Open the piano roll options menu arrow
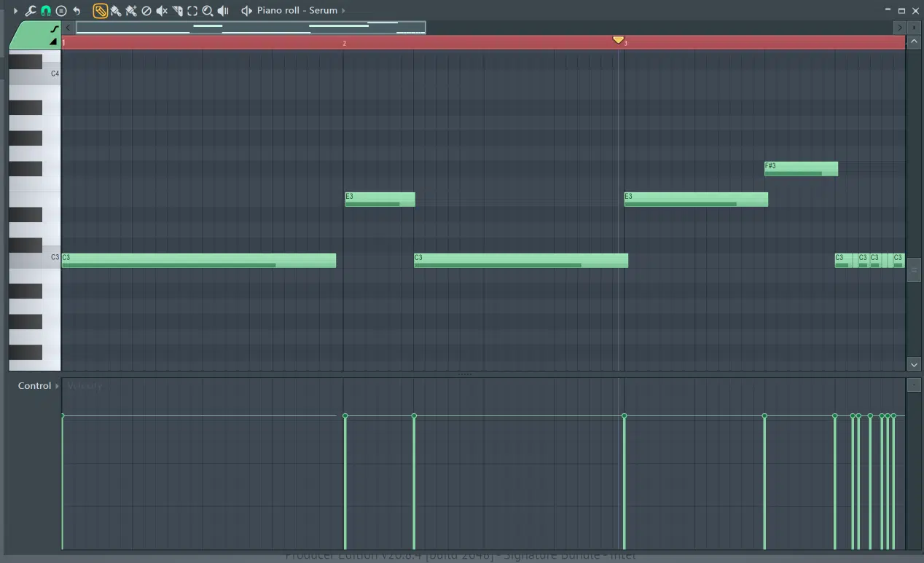 click(x=15, y=11)
